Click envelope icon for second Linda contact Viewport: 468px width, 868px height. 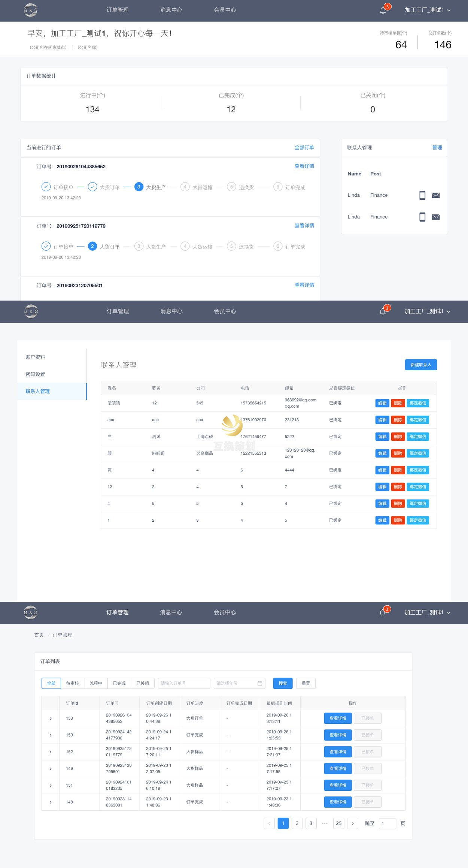435,217
